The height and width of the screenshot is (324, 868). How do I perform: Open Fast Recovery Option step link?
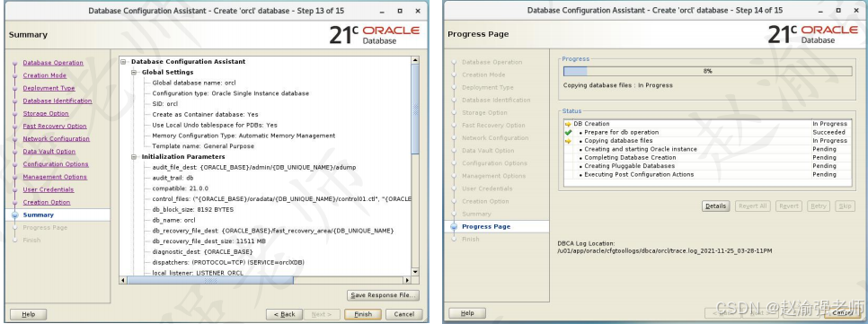coord(55,127)
